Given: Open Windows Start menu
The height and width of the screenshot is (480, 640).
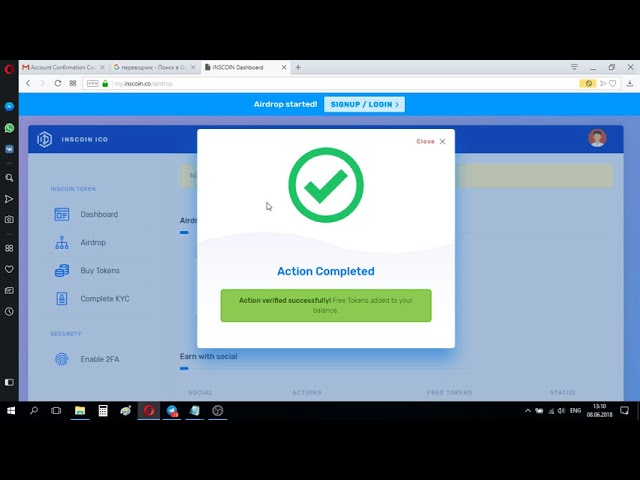Looking at the screenshot, I should (11, 411).
